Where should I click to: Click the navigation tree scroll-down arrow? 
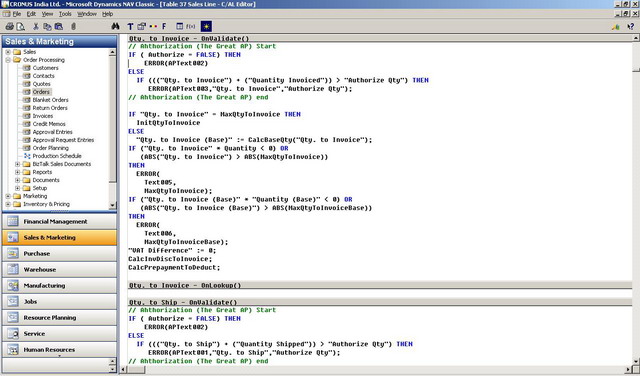click(x=113, y=205)
